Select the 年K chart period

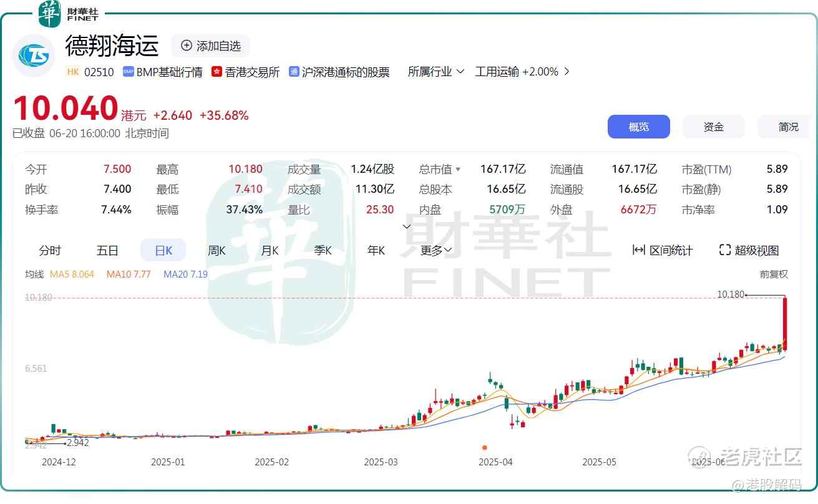pyautogui.click(x=376, y=250)
